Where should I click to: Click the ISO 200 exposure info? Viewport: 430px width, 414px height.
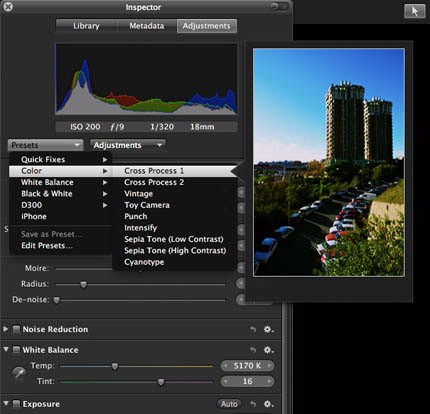pos(85,127)
